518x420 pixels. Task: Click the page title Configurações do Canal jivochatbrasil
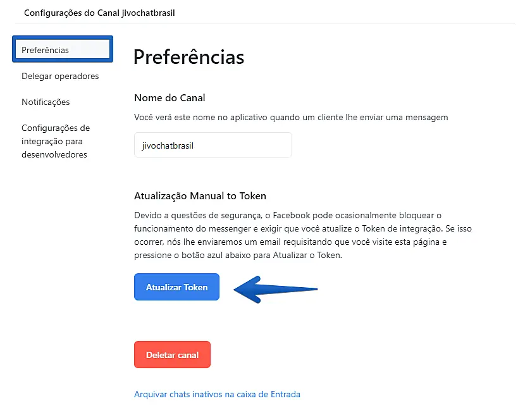point(99,13)
